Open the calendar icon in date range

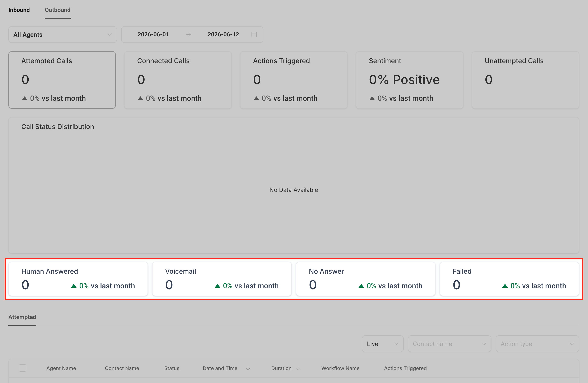click(254, 34)
